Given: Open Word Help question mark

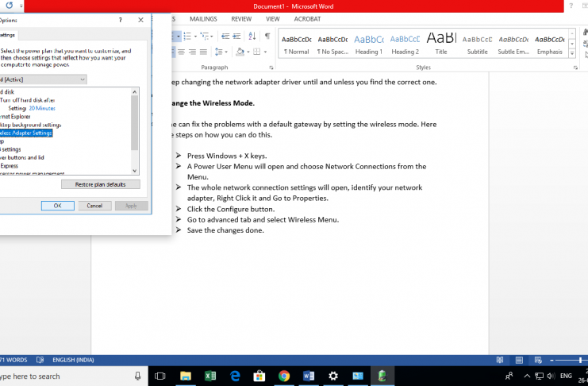Looking at the screenshot, I should (x=571, y=6).
